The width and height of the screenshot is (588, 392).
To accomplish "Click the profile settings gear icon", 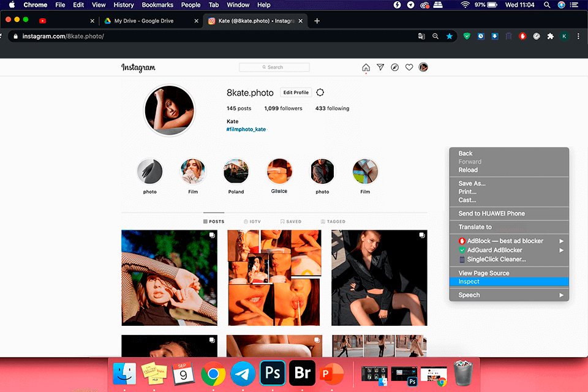I will click(x=320, y=92).
